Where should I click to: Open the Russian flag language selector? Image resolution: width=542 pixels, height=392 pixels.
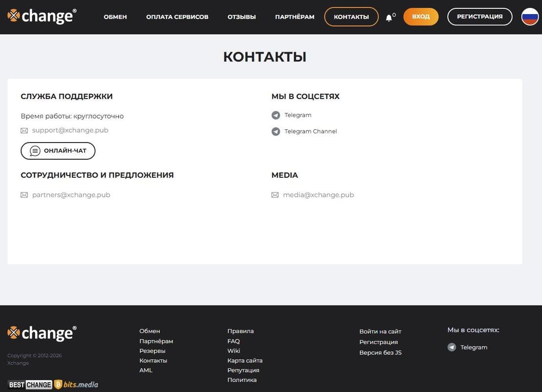click(x=530, y=17)
